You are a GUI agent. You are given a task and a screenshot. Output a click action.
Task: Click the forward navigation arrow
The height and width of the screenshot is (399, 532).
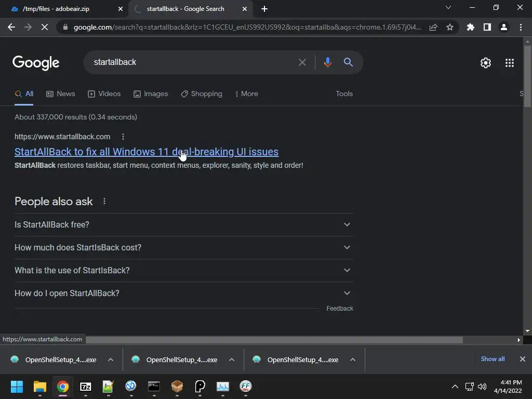tap(28, 27)
